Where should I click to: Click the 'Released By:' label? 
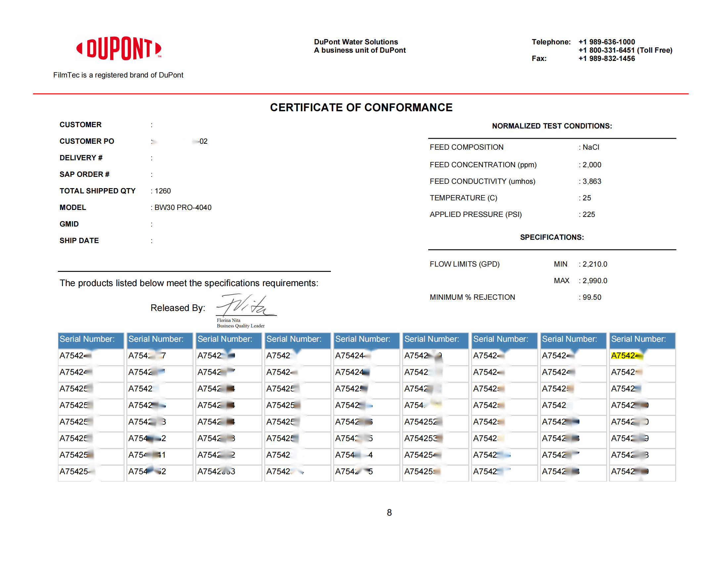point(178,308)
